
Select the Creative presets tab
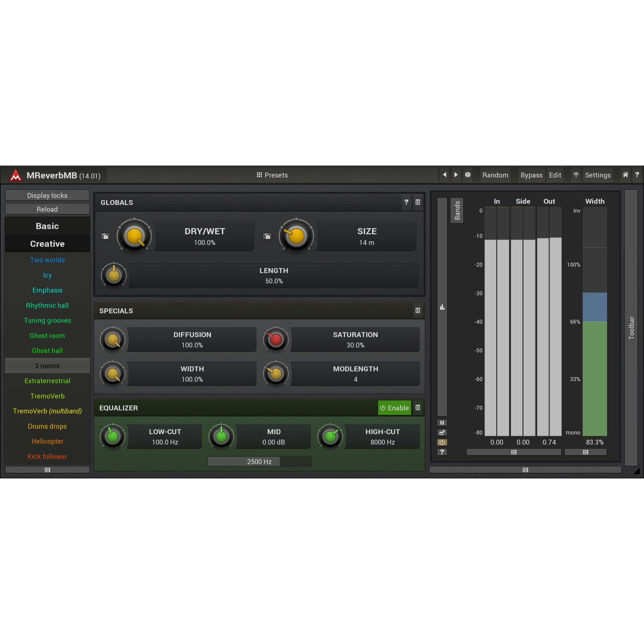[x=47, y=244]
